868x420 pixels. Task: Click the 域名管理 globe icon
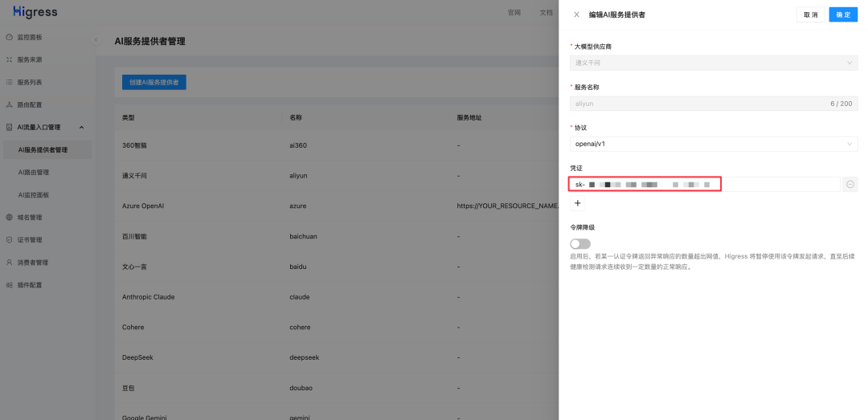[x=9, y=218]
